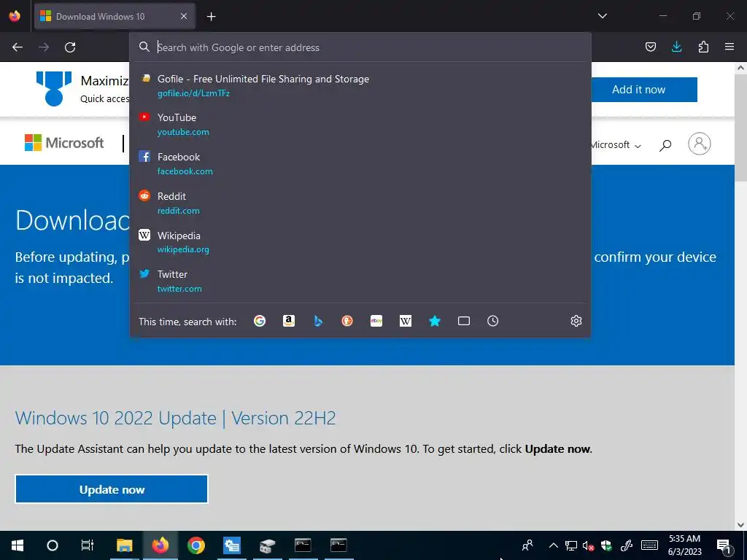Search bookmarks using the star icon

coord(435,321)
